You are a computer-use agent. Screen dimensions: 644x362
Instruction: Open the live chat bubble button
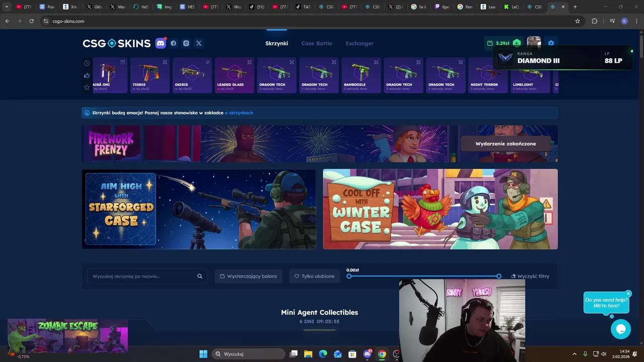point(621,329)
